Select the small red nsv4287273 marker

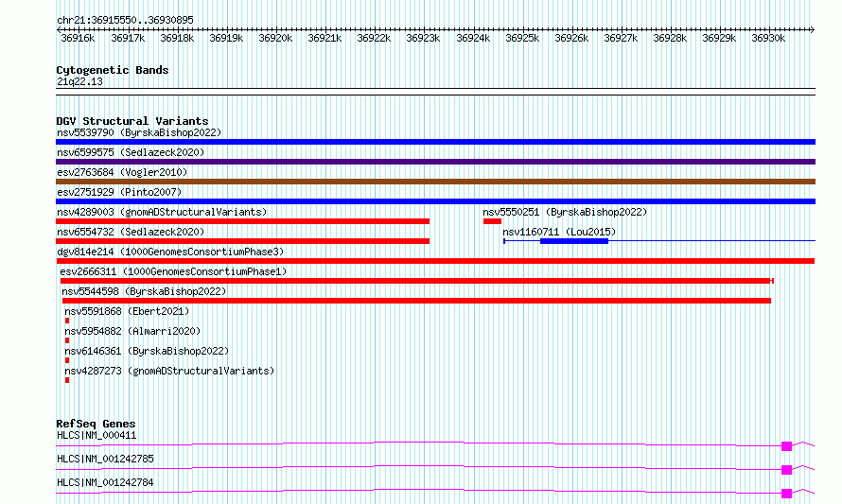(67, 380)
